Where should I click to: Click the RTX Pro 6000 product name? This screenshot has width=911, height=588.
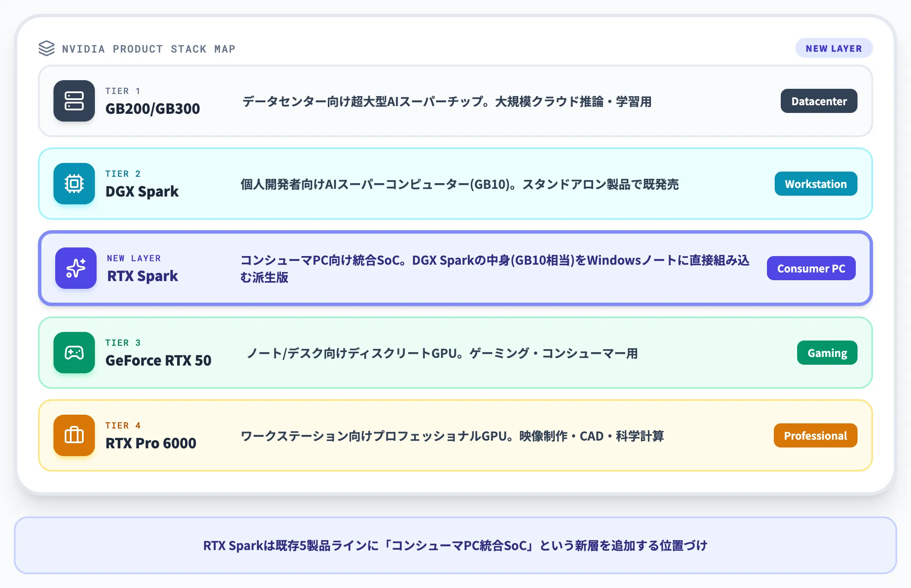[x=151, y=443]
